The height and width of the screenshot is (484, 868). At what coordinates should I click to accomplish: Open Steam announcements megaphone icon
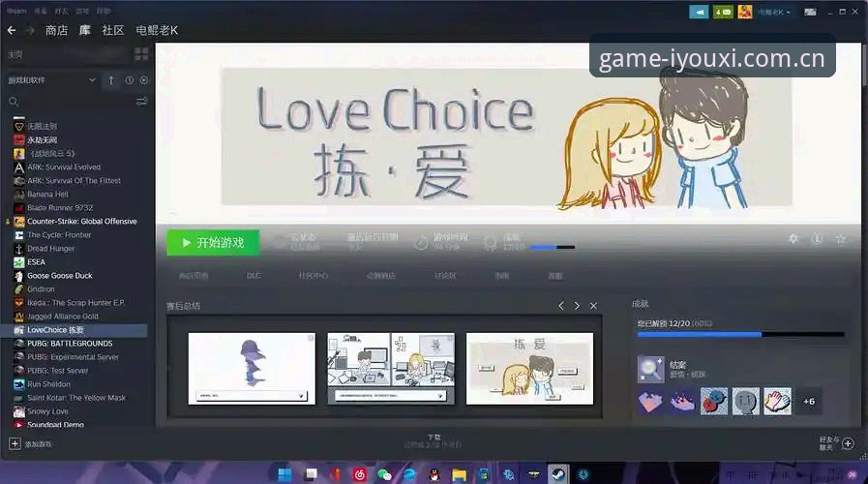tap(700, 12)
